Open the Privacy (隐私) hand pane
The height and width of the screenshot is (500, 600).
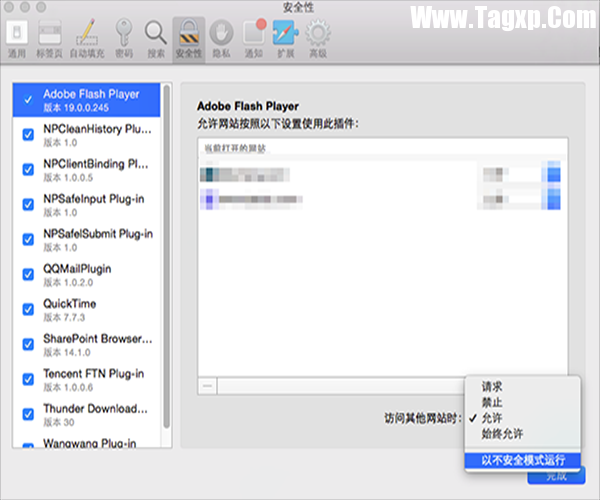point(221,39)
